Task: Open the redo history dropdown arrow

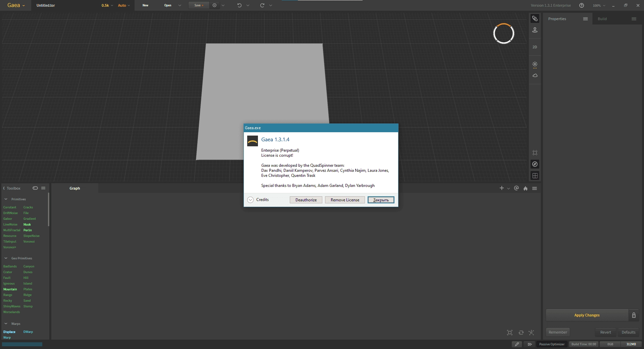Action: pyautogui.click(x=271, y=5)
